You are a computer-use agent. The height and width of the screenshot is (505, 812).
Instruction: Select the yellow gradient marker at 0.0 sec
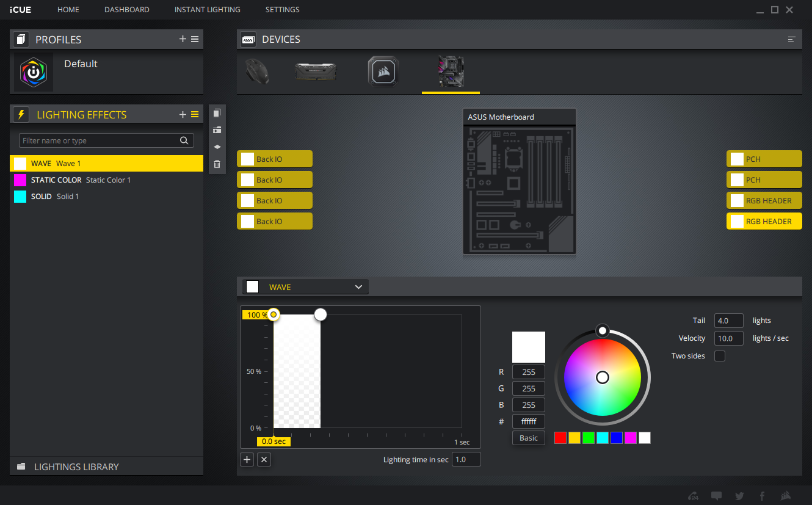click(274, 314)
